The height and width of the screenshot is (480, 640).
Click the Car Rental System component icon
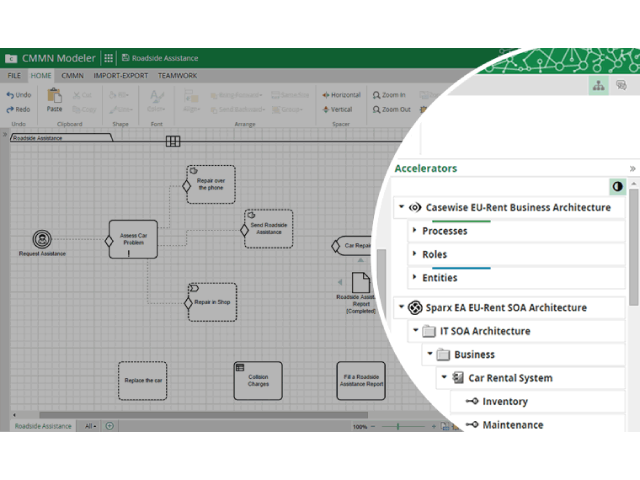[x=458, y=378]
